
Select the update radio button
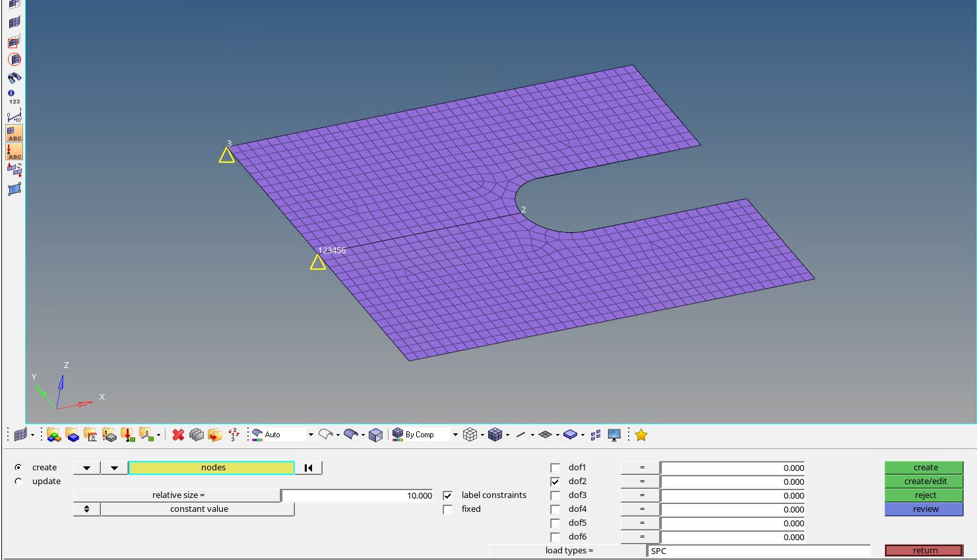18,482
